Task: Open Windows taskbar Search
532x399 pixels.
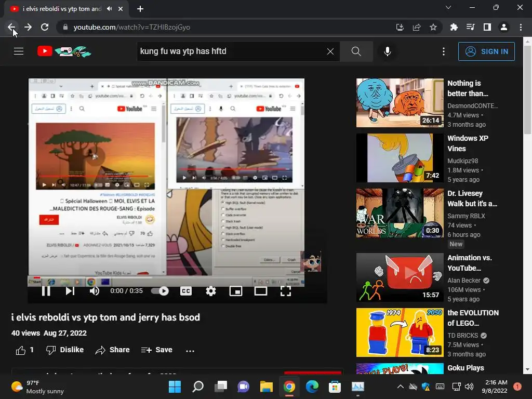Action: pyautogui.click(x=198, y=387)
